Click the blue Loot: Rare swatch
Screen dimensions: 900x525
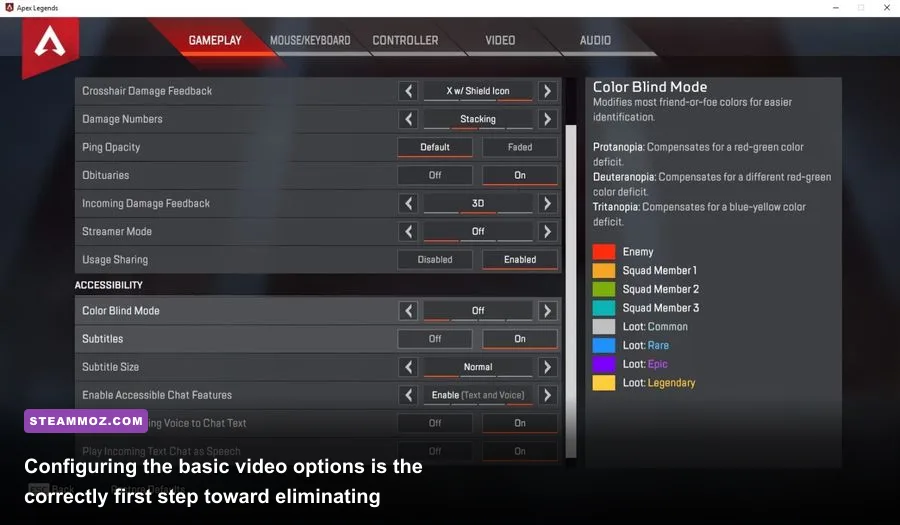[x=604, y=345]
